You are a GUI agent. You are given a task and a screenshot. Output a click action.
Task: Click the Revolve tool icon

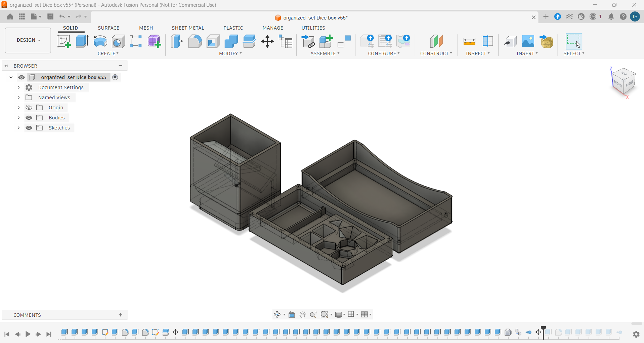(x=100, y=41)
